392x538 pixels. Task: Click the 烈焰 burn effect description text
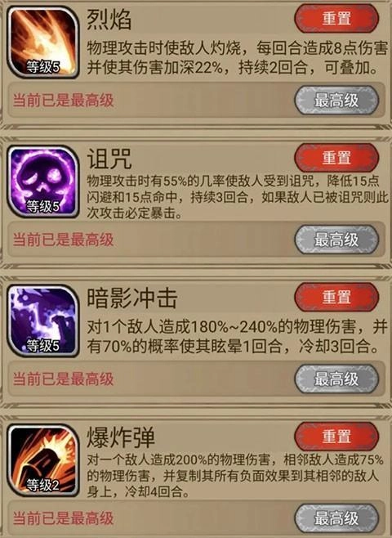(x=237, y=58)
